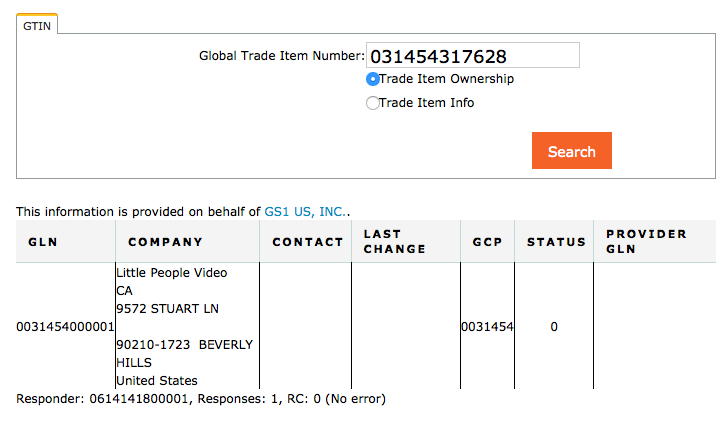The height and width of the screenshot is (421, 720).
Task: Choose the Trade Item Info radio option
Action: [x=373, y=103]
